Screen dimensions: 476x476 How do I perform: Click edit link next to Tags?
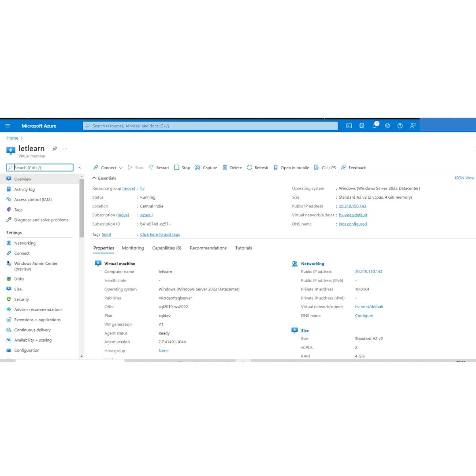tap(106, 234)
